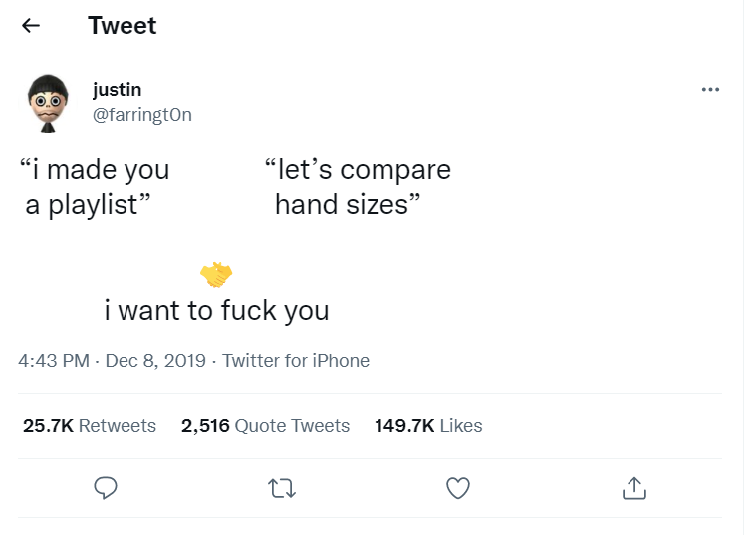
Task: View the 2,516 Quote Tweets
Action: pos(265,426)
